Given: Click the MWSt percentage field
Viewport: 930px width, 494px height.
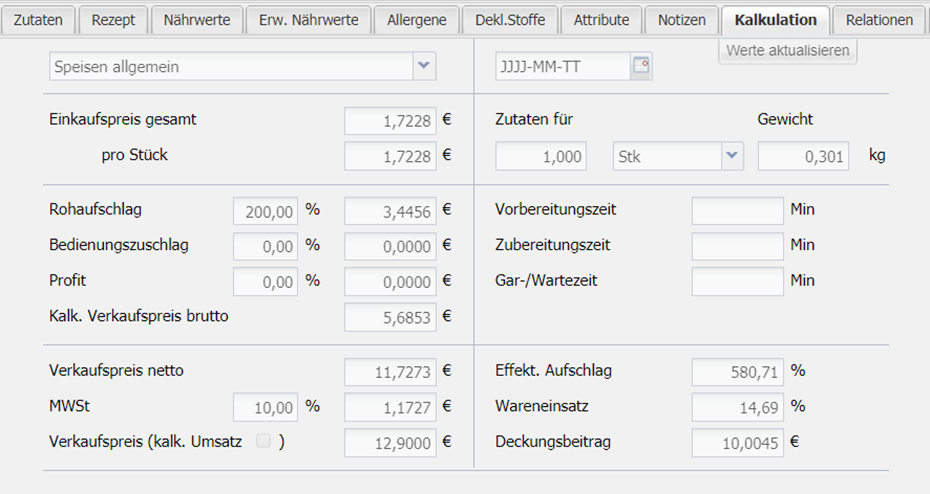Looking at the screenshot, I should click(x=267, y=407).
